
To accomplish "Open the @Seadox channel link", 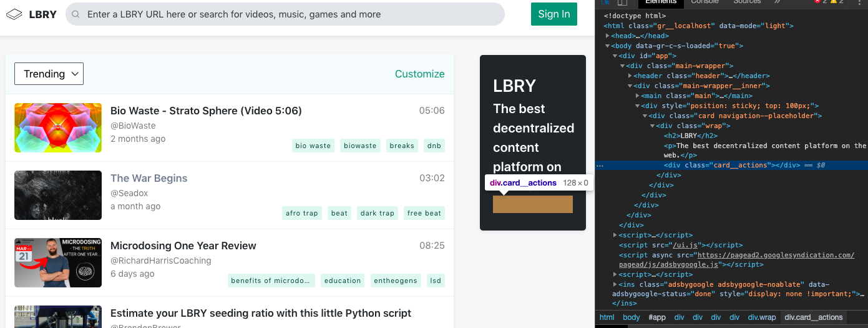I will click(x=130, y=193).
